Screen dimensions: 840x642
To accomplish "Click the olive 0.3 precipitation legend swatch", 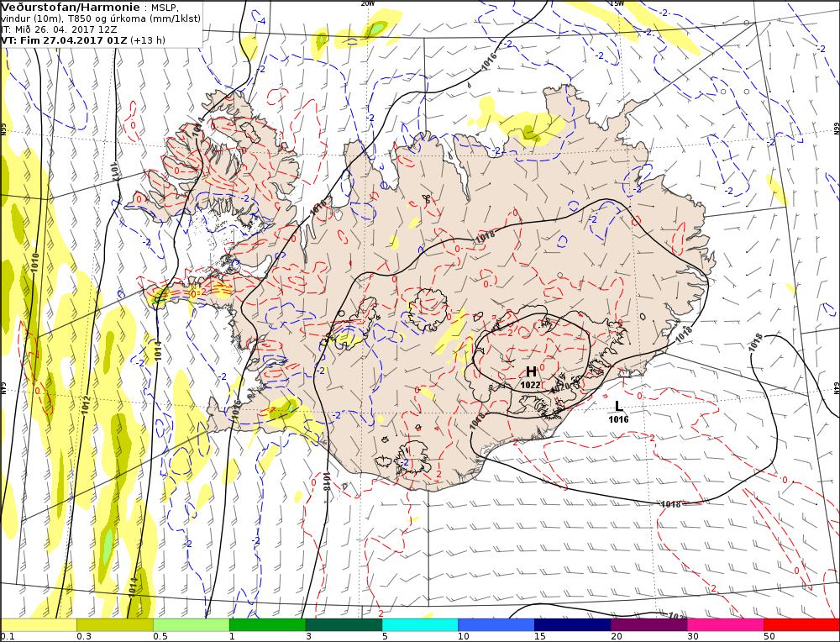I will pyautogui.click(x=114, y=624).
